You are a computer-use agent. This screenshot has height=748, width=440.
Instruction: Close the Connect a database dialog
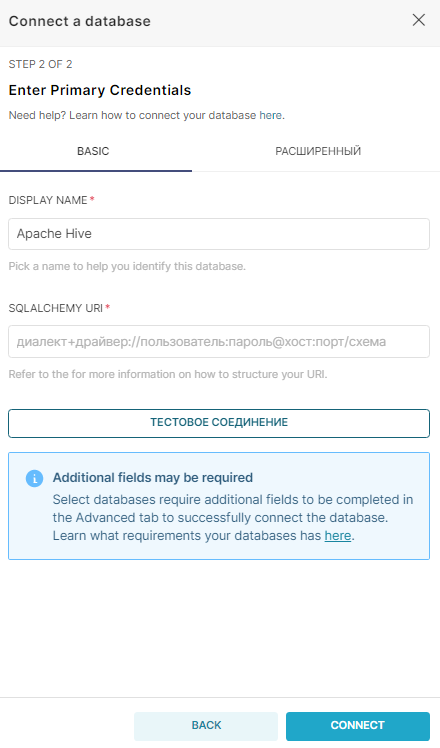click(x=419, y=20)
